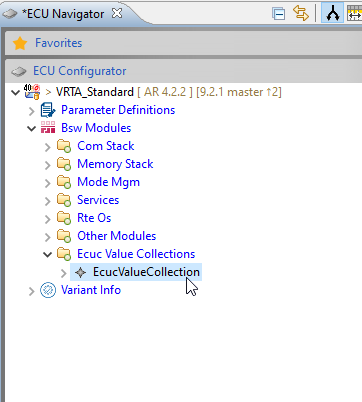
Task: Click the VRTA_Standard project icon
Action: 32,92
